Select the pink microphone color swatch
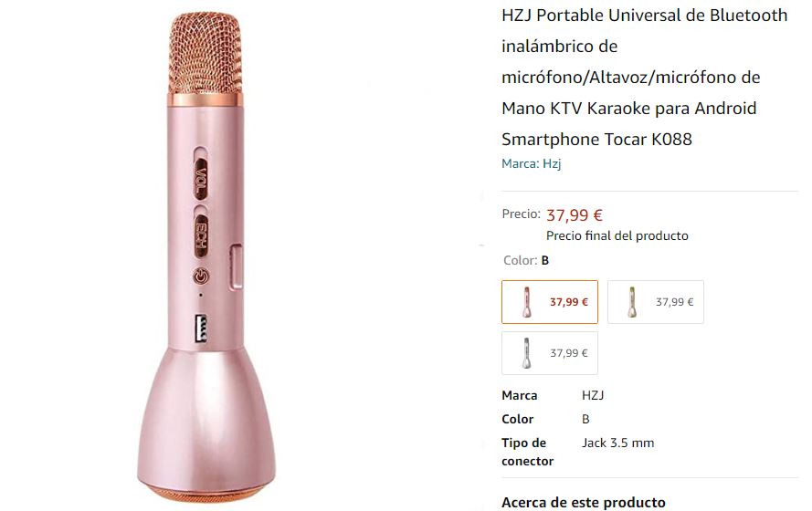812x511 pixels. tap(549, 302)
